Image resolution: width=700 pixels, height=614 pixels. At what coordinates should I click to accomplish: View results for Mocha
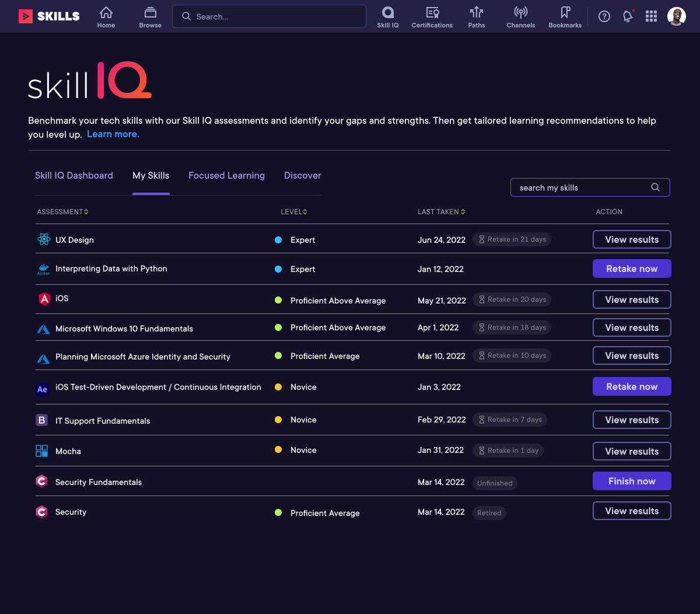632,451
